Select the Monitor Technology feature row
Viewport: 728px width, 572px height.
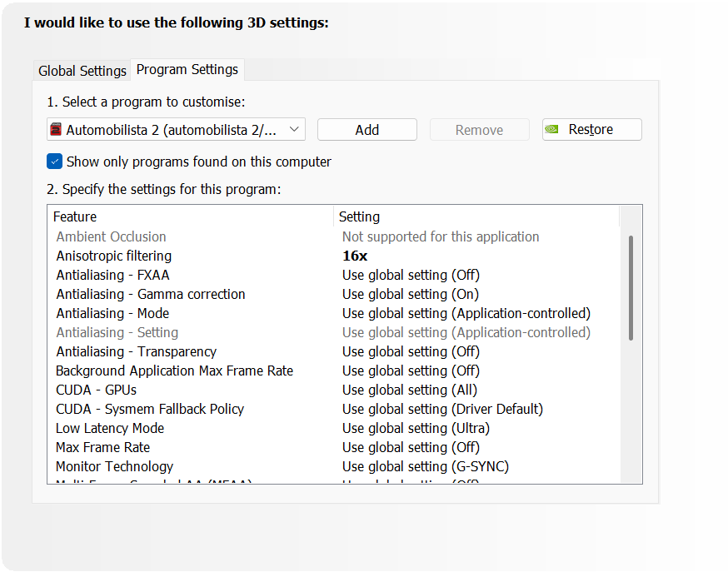tap(115, 466)
